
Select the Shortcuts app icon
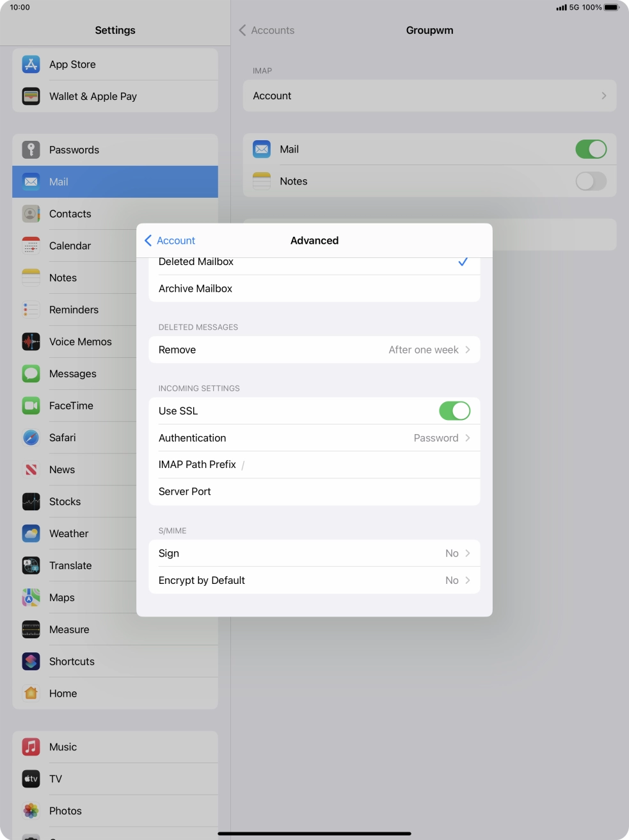point(31,661)
